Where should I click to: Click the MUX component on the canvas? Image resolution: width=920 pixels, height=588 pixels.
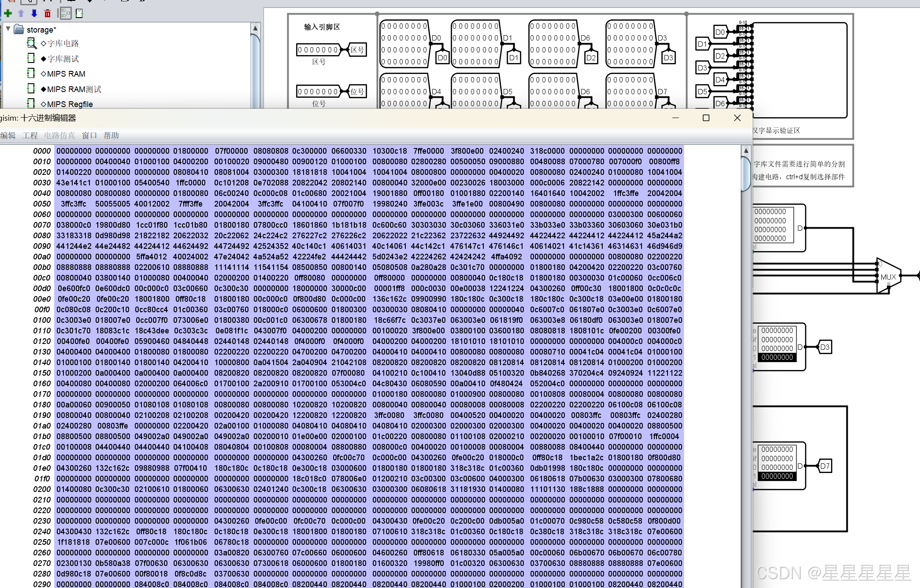click(888, 277)
